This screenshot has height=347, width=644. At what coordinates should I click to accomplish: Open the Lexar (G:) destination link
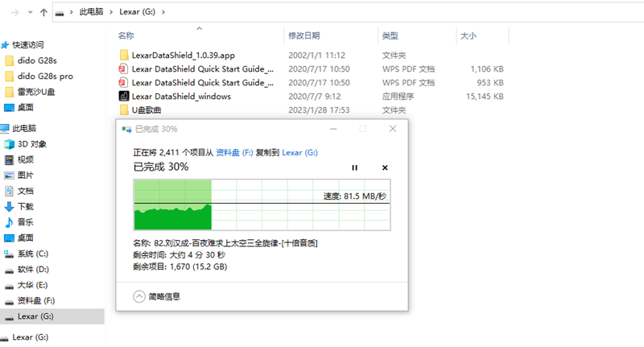pos(299,153)
